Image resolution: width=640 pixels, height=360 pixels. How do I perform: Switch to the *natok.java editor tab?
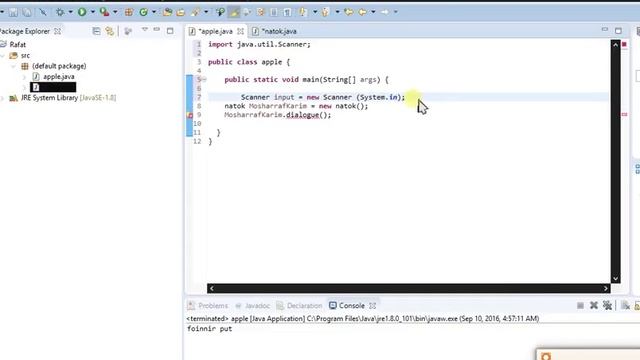(x=279, y=31)
